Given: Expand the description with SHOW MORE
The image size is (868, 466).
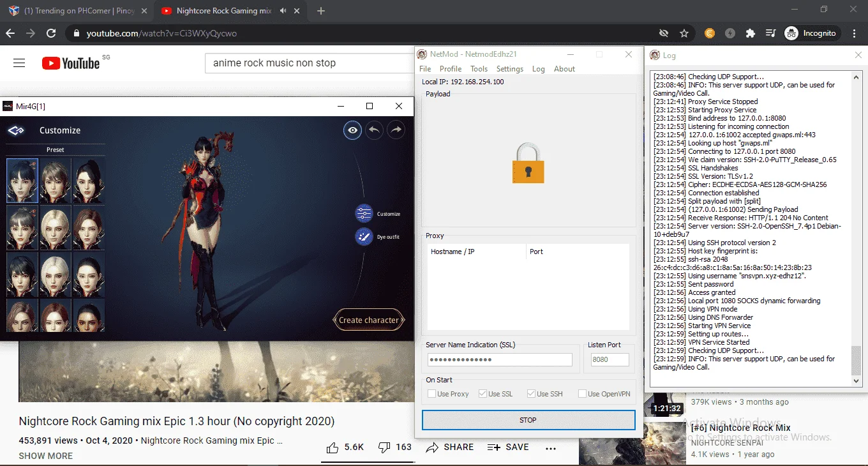Looking at the screenshot, I should point(46,456).
